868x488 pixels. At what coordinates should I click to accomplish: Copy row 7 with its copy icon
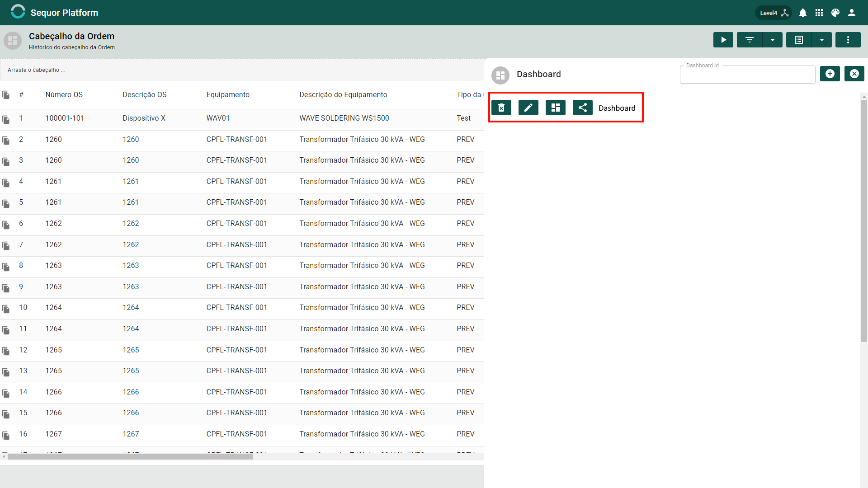(x=6, y=246)
